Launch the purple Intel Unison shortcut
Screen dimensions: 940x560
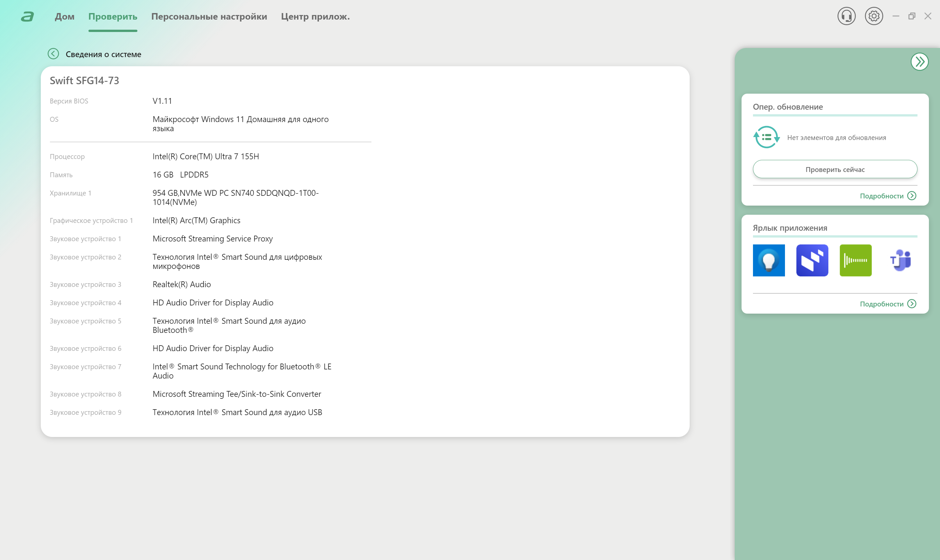[x=812, y=260]
